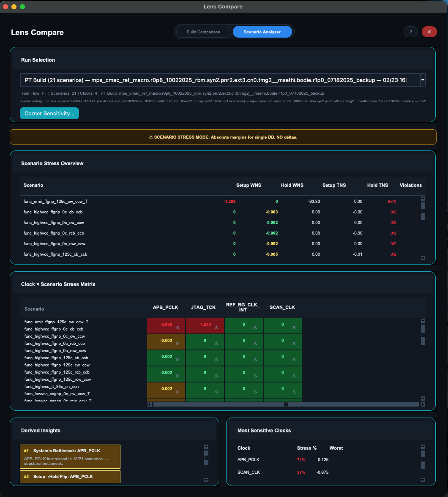Screen dimensions: 448x497
Task: Click the Setup WNS column header
Action: [x=249, y=185]
